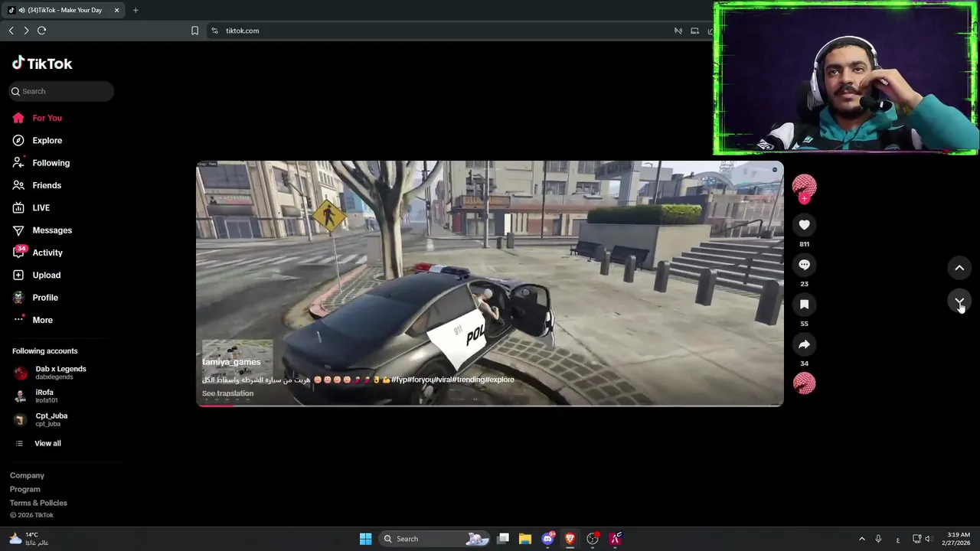Click the GTA video to pause playback
This screenshot has width=980, height=551.
pyautogui.click(x=490, y=283)
